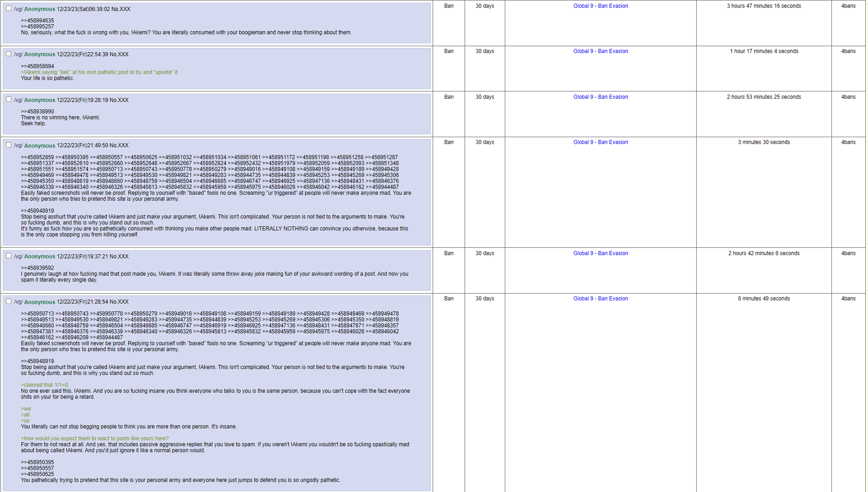Click the timestamp 12/22/23(Fri)21:49:50

(83, 145)
